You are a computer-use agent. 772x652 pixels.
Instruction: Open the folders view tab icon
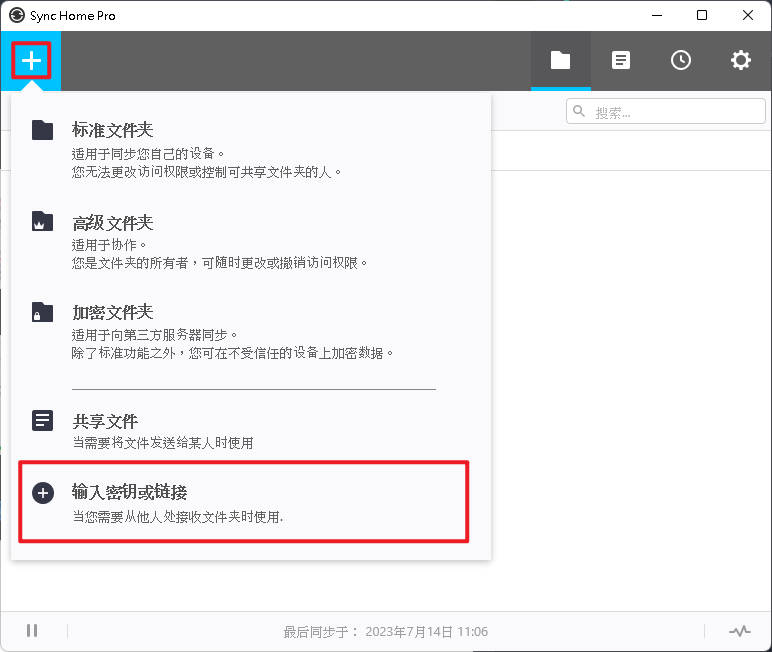pyautogui.click(x=560, y=61)
